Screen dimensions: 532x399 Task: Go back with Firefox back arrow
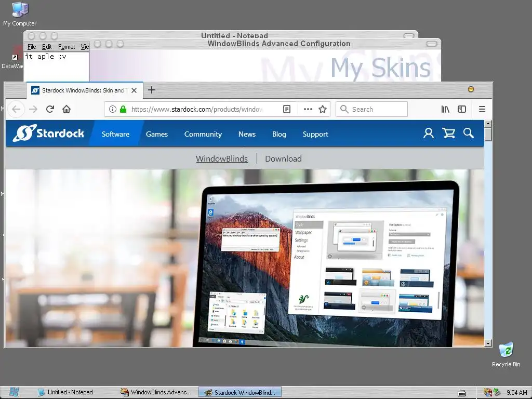coord(16,109)
